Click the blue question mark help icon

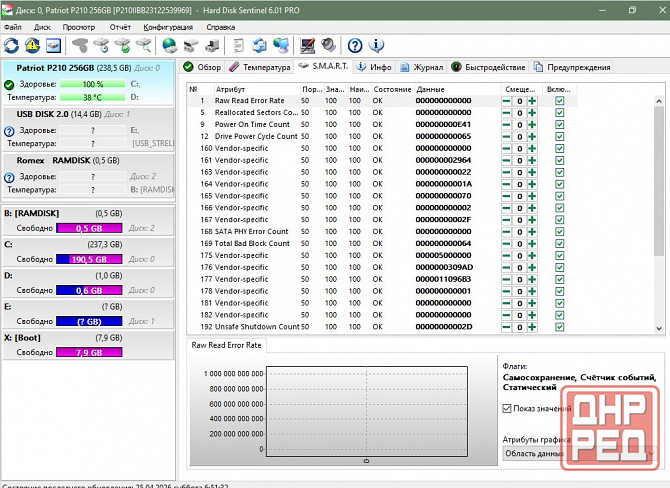point(355,45)
